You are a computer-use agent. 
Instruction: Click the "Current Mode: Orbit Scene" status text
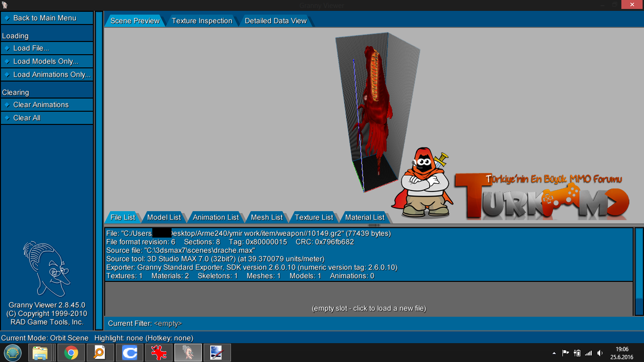coord(45,338)
